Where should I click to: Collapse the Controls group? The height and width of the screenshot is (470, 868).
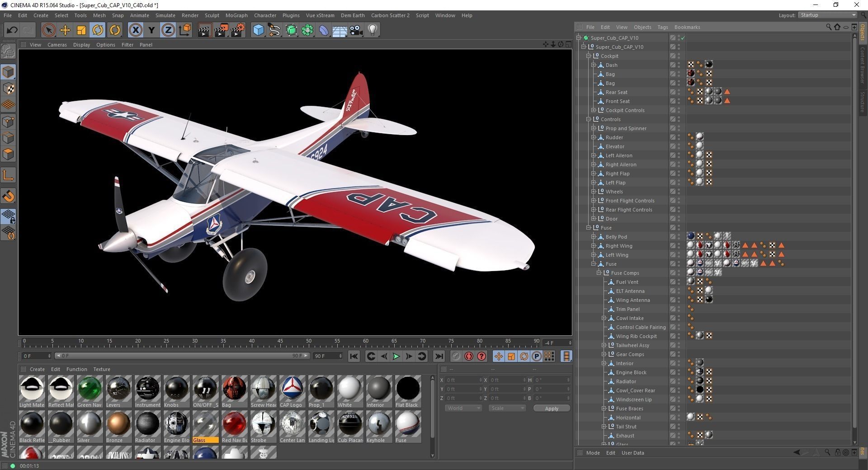coord(589,119)
